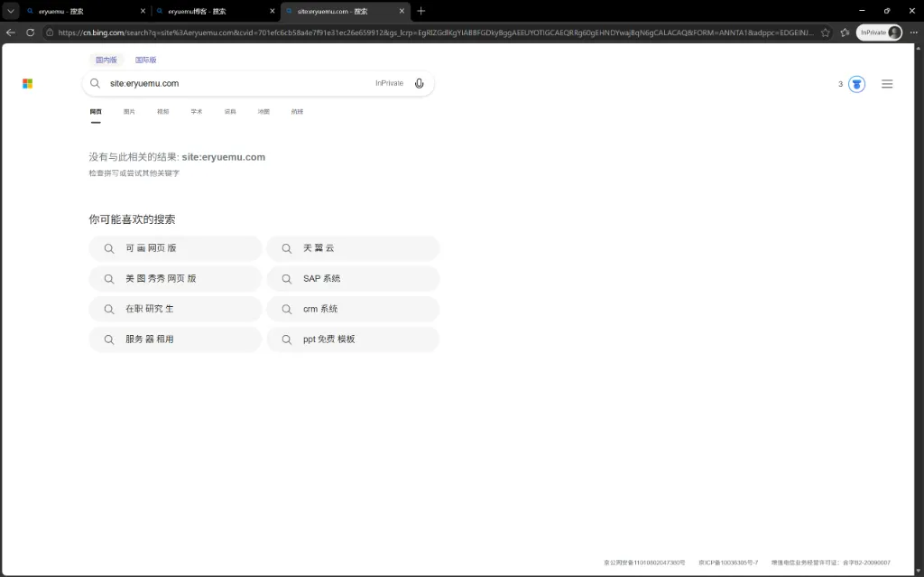The height and width of the screenshot is (577, 924).
Task: Search suggestion '服务器 租用'
Action: 176,340
